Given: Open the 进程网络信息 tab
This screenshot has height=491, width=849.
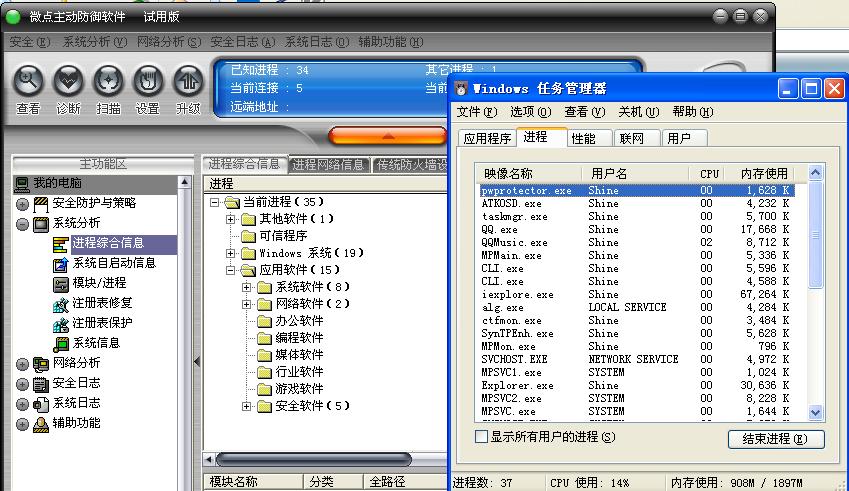Looking at the screenshot, I should tap(328, 165).
